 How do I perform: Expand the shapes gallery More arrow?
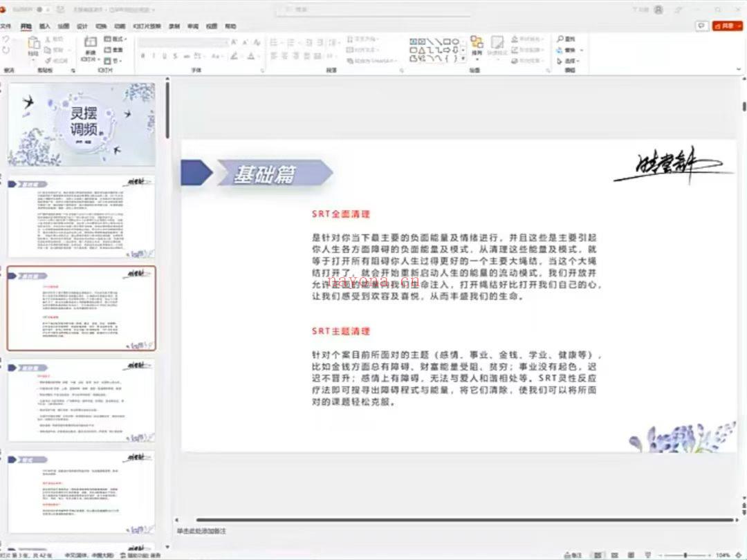point(463,59)
